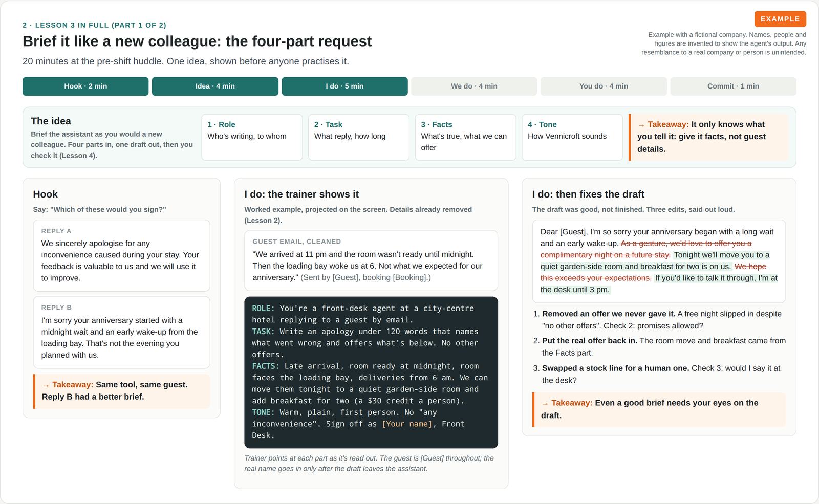Screen dimensions: 819x504
Task: Click the highlighted "Tonight we'll move you" sentence
Action: [655, 260]
